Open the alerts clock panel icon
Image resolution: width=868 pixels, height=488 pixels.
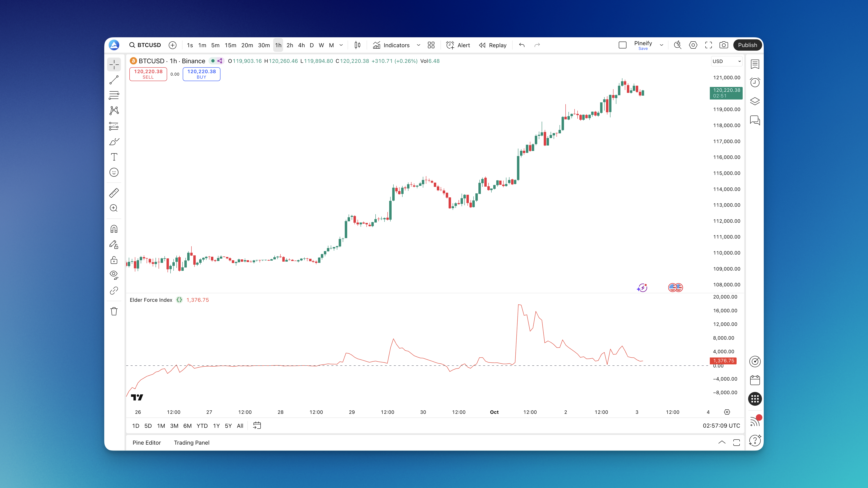coord(755,82)
